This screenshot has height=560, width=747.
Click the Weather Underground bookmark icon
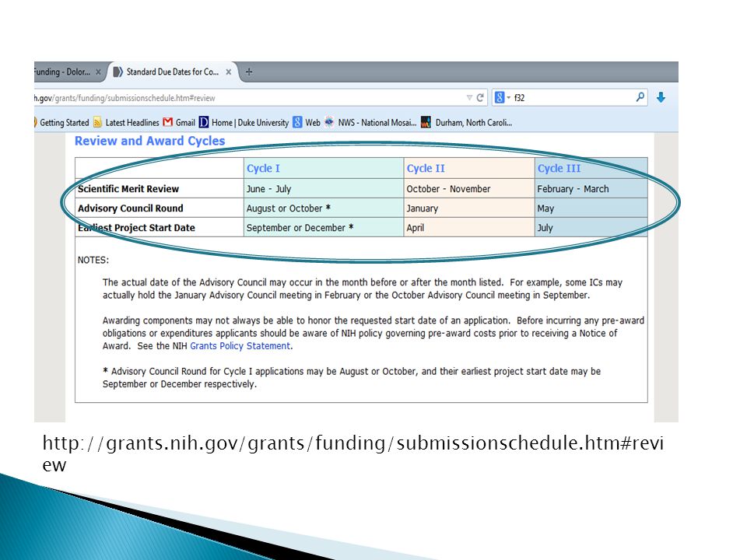426,122
